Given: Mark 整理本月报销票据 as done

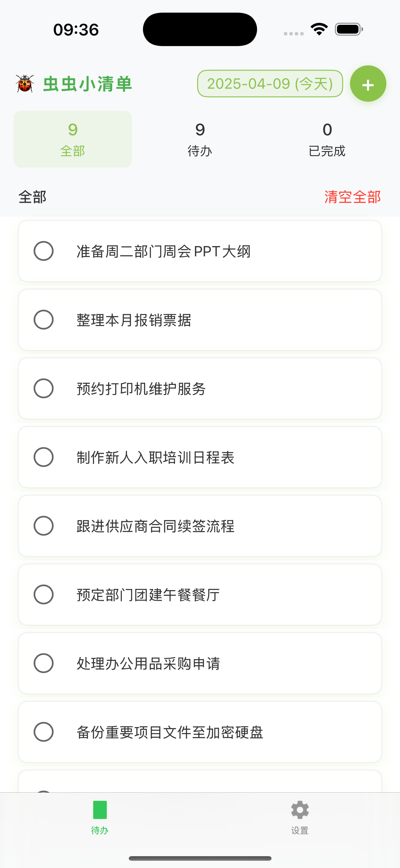Looking at the screenshot, I should pos(44,320).
